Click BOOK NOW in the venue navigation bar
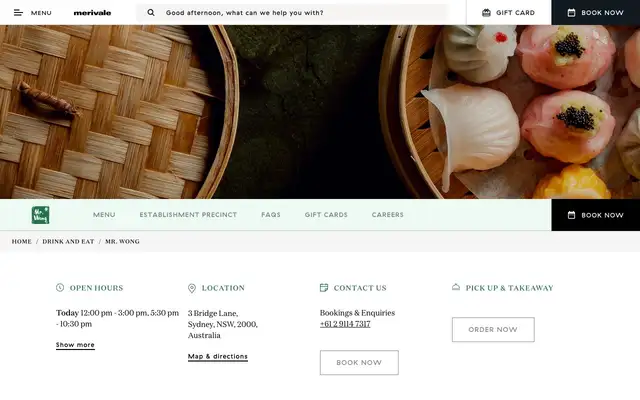Screen dimensions: 640x400 pyautogui.click(x=596, y=215)
